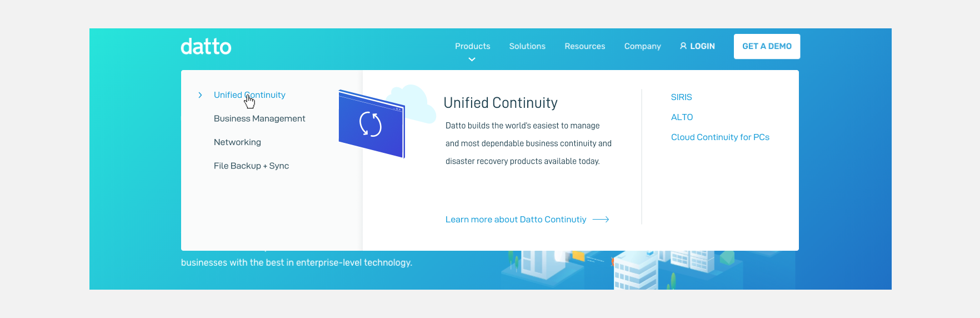
Task: Open the Solutions menu
Action: (x=527, y=46)
